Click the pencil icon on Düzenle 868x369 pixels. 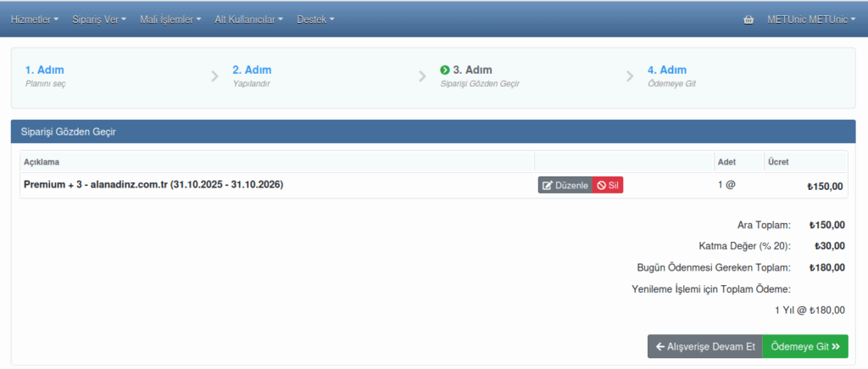click(548, 186)
